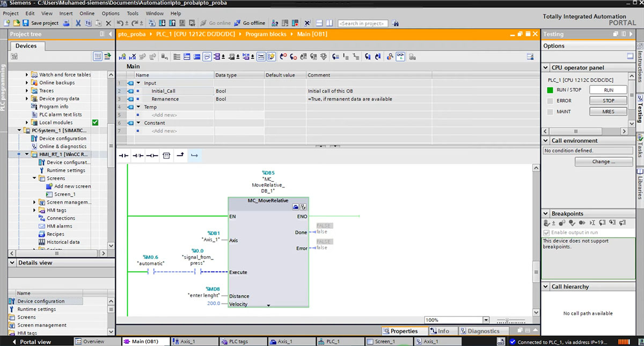Click the Cut scissors icon in the toolbar

pos(78,23)
